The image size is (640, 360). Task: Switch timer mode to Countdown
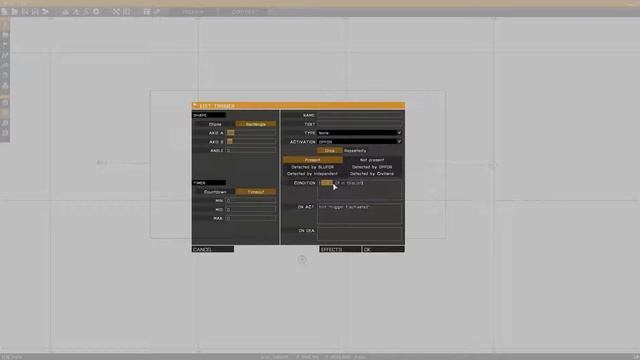tap(215, 192)
